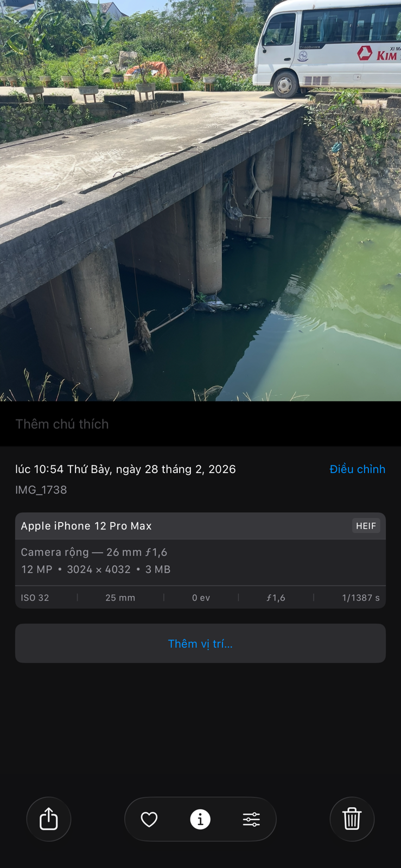Image resolution: width=401 pixels, height=868 pixels.
Task: Open the edit adjustments sliders icon
Action: [251, 819]
